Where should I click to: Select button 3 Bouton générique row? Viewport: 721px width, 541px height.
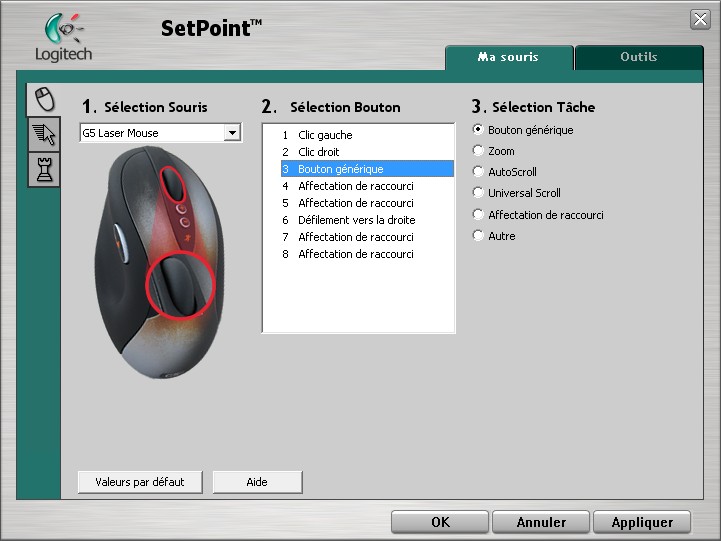(x=367, y=169)
